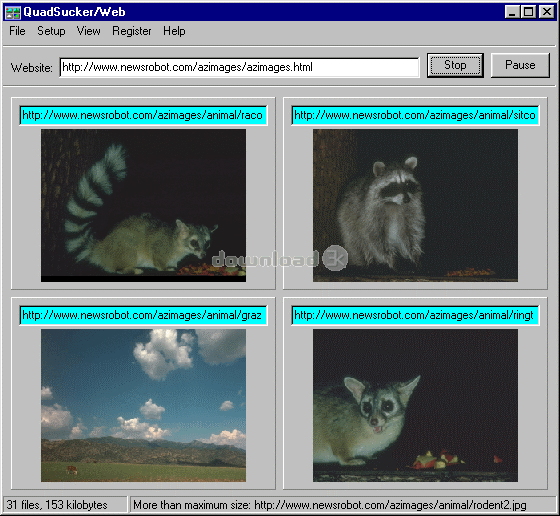Focus the Website URL input field

[239, 67]
